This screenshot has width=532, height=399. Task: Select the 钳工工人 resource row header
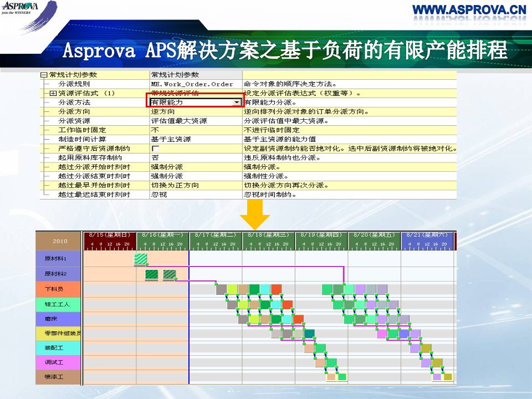(x=58, y=304)
